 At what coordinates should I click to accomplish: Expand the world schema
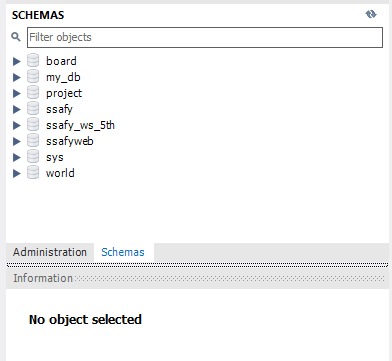16,173
